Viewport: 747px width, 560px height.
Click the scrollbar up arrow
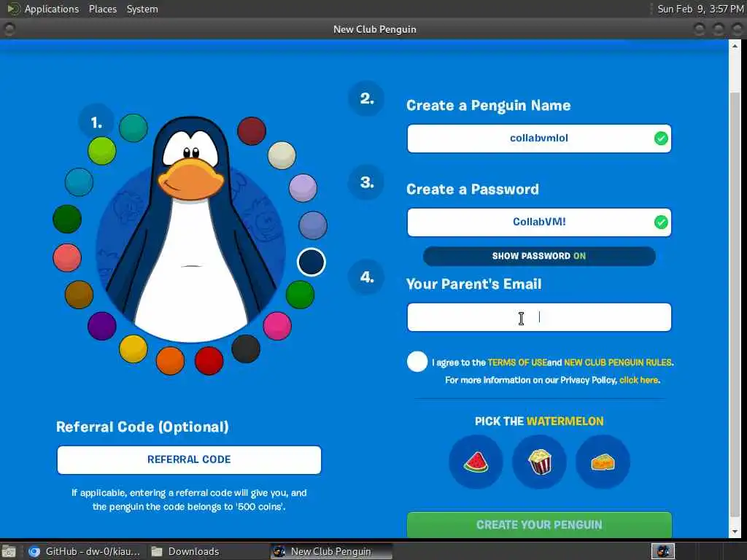coord(735,46)
